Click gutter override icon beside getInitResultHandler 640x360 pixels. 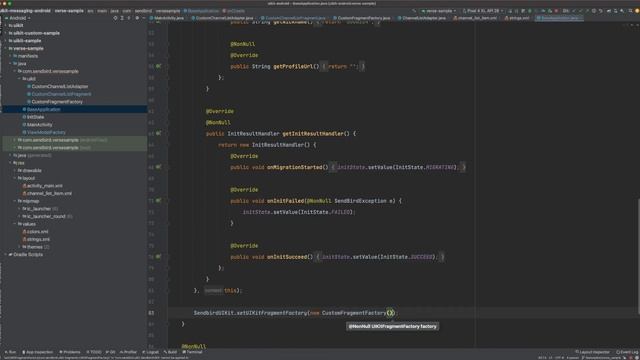coord(158,133)
